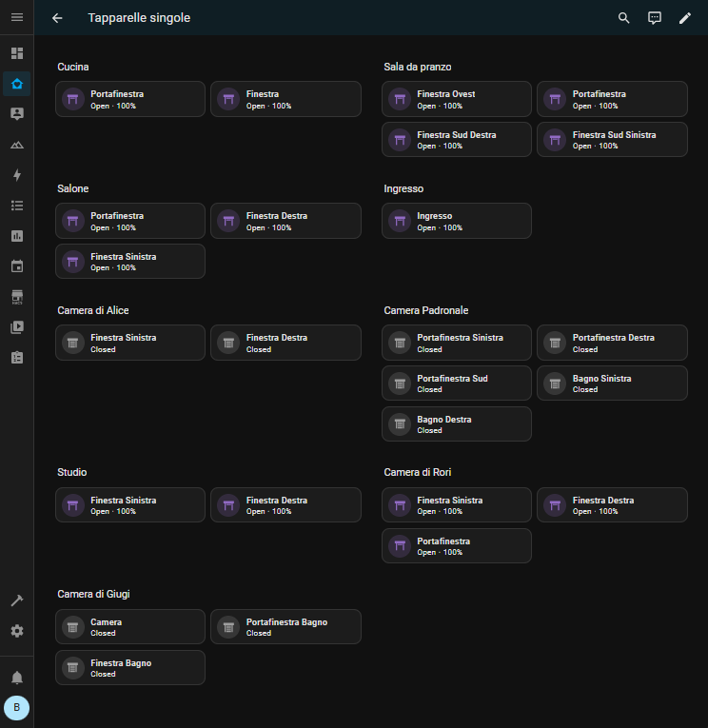Viewport: 708px width, 728px height.
Task: Open the Logbook list icon in sidebar
Action: pos(16,206)
